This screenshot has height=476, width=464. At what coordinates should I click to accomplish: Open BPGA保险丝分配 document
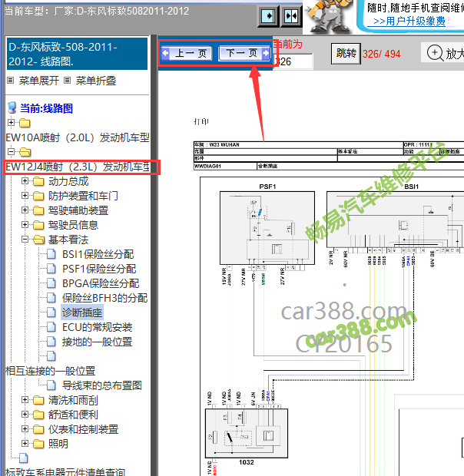(x=101, y=283)
